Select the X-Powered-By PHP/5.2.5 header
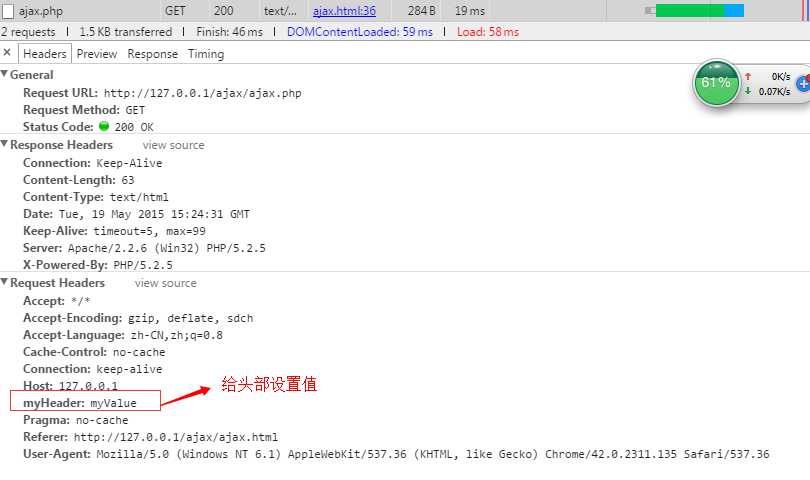Viewport: 810px width, 480px height. pyautogui.click(x=98, y=266)
